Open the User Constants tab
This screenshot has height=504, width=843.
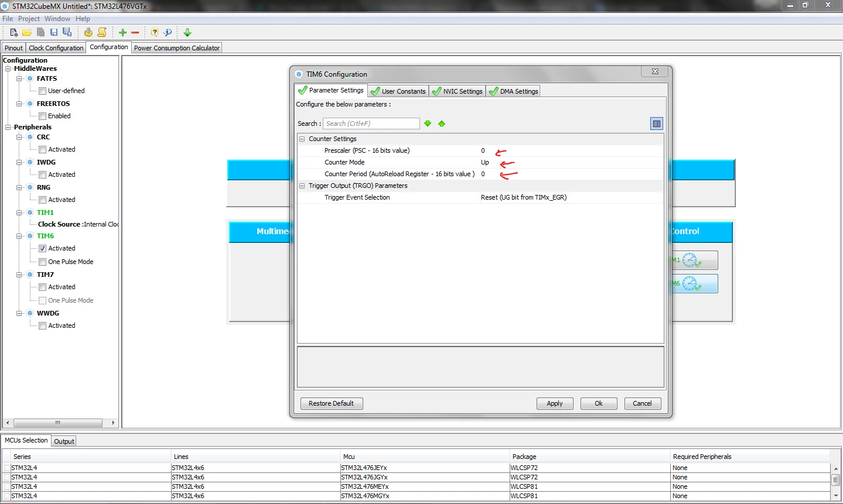[x=398, y=91]
